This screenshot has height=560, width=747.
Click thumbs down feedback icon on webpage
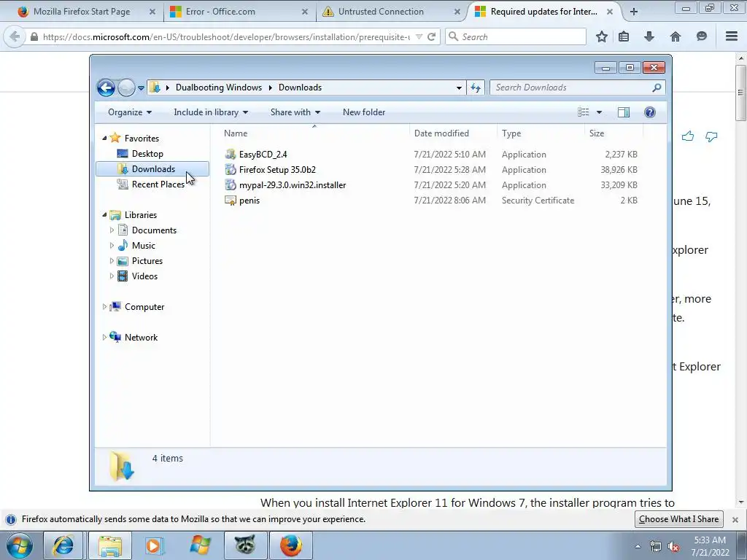711,136
